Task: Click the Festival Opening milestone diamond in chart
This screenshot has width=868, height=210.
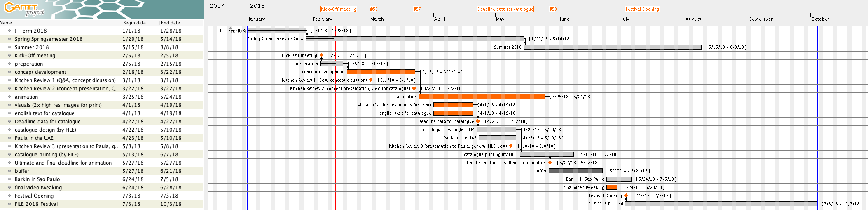Action: 626,196
